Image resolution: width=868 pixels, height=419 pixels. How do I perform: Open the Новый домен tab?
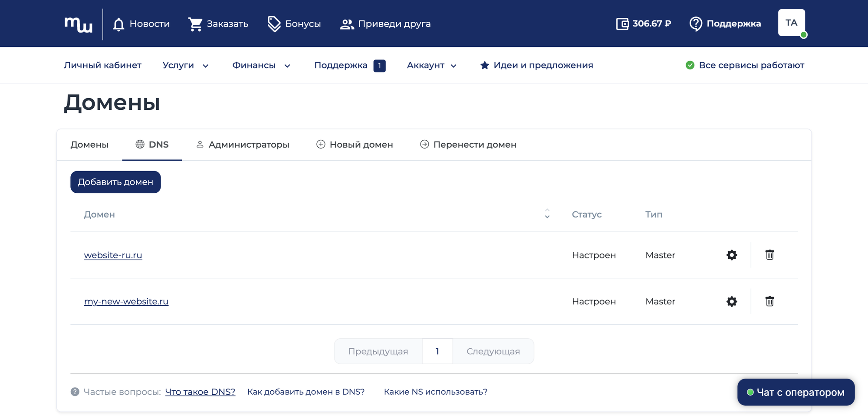[x=355, y=145]
